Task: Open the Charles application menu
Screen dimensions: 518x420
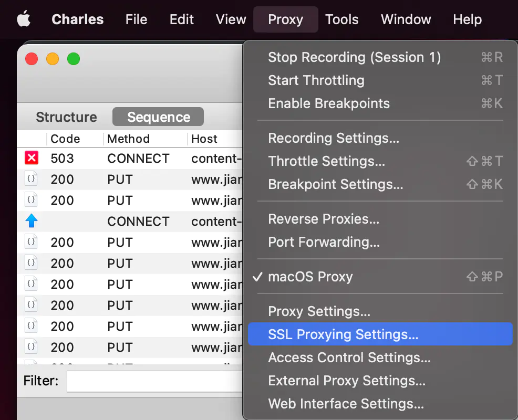Action: [x=78, y=19]
